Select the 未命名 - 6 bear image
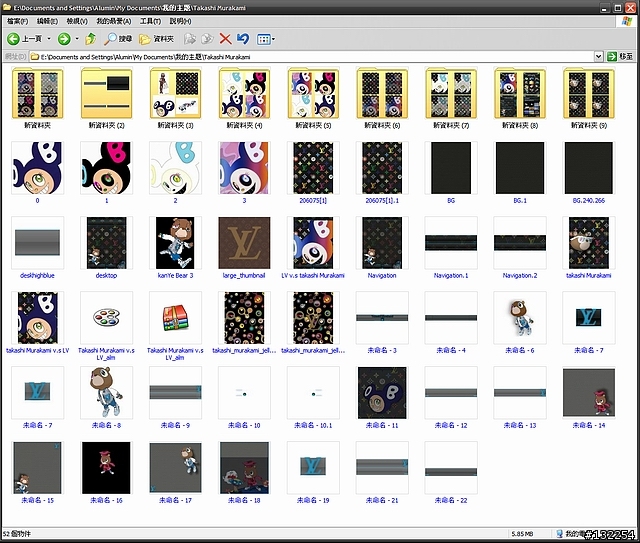Screen dimensions: 640x543 click(x=520, y=318)
